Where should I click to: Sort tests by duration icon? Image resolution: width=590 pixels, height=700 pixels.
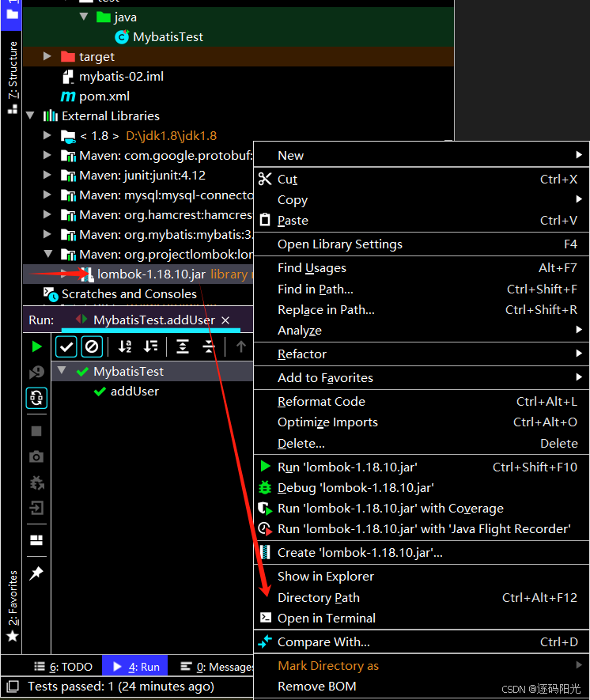point(151,346)
